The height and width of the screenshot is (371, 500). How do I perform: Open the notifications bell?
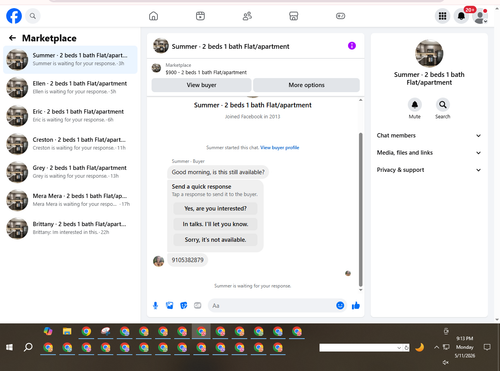coord(461,16)
